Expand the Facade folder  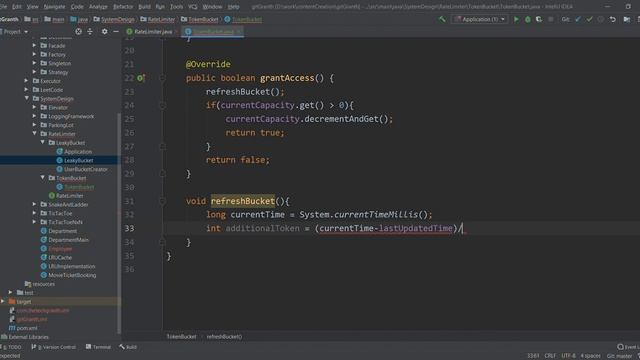point(35,46)
